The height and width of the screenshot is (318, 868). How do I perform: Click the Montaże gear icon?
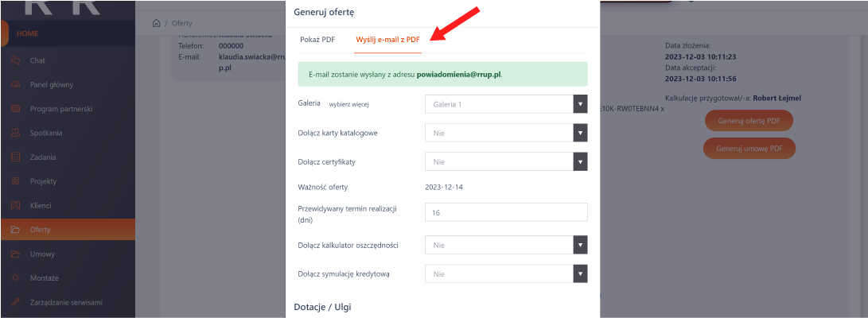point(16,277)
